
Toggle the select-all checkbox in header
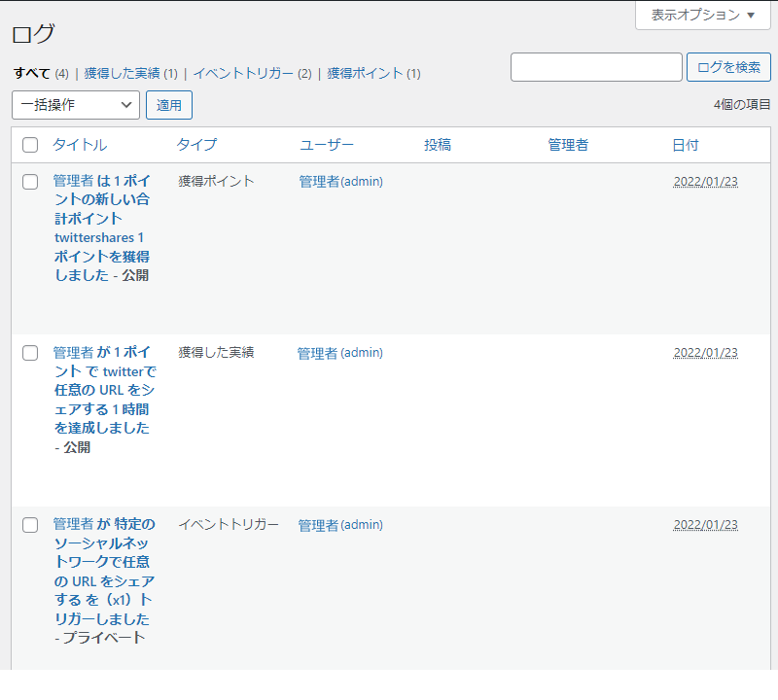[30, 145]
